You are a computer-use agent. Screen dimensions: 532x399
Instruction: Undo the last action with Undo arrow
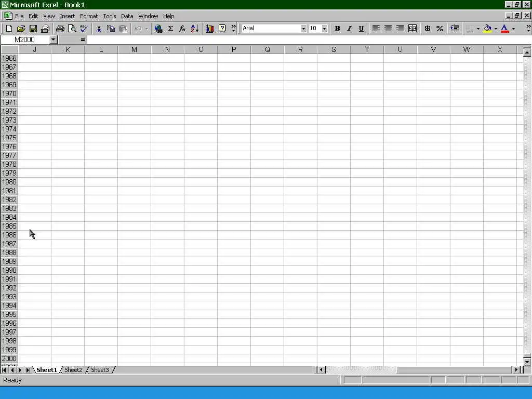138,29
